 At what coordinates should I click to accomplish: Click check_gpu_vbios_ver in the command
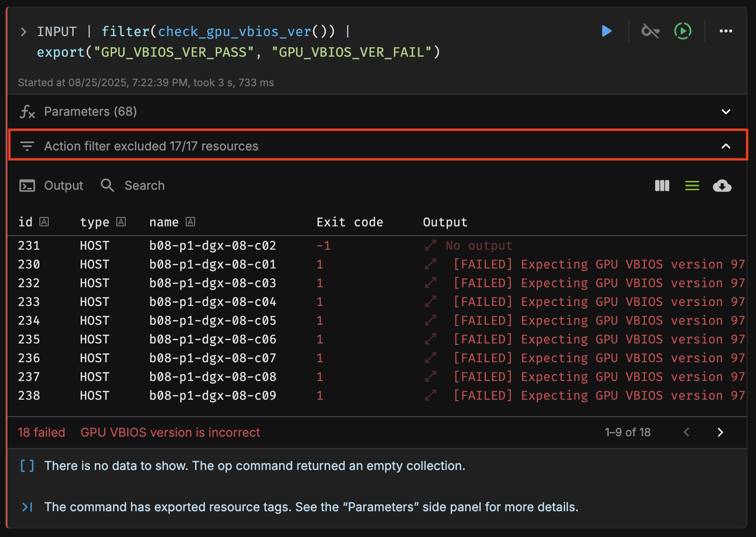[234, 31]
